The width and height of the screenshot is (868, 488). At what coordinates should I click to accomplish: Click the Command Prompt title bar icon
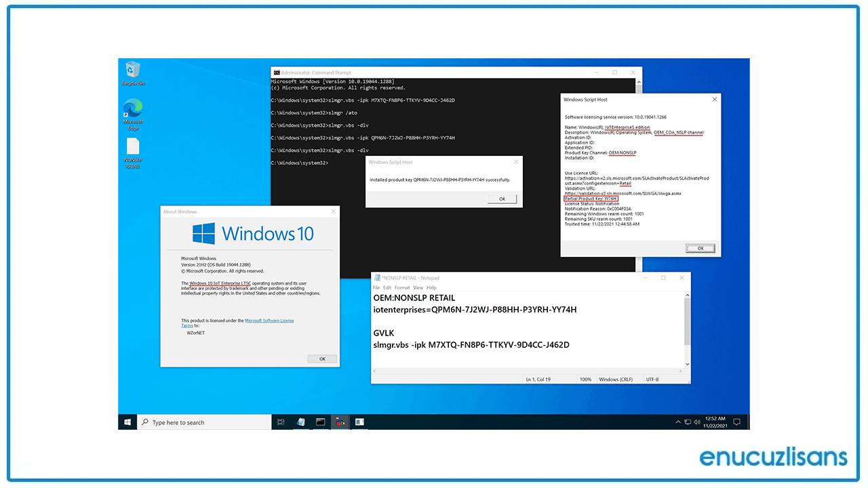tap(276, 73)
